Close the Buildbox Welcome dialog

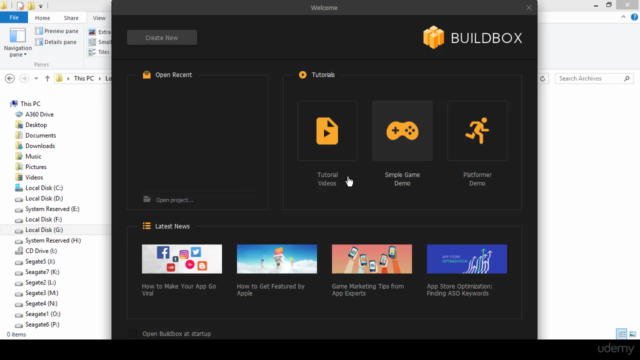529,8
